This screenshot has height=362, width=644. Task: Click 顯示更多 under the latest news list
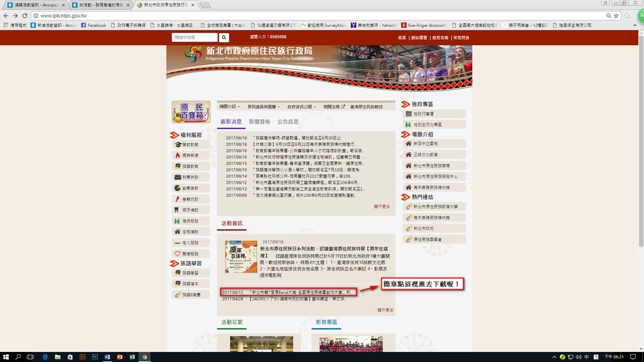tap(382, 207)
